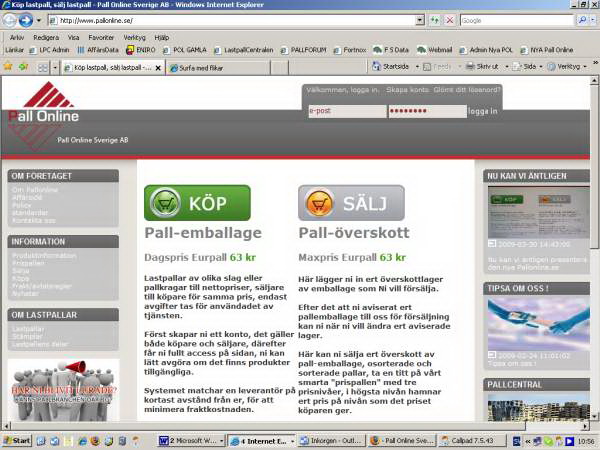600x450 pixels.
Task: Open the ENIRO favorites link
Action: (141, 50)
